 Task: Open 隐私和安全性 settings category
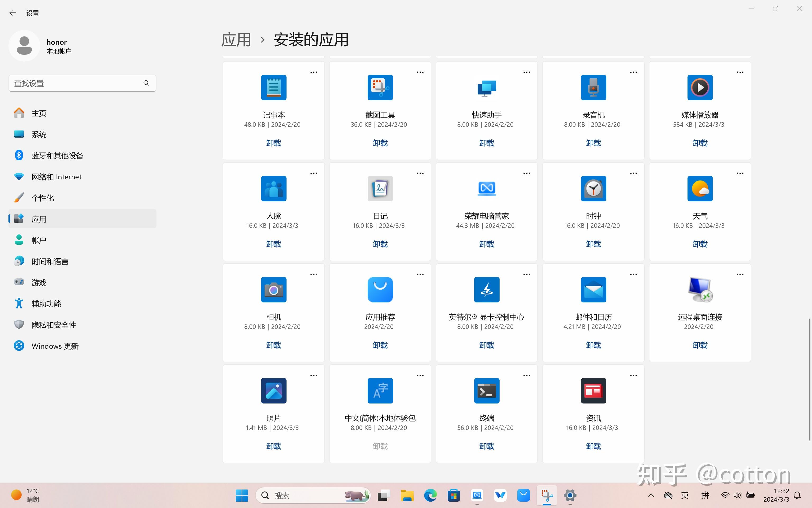click(82, 325)
